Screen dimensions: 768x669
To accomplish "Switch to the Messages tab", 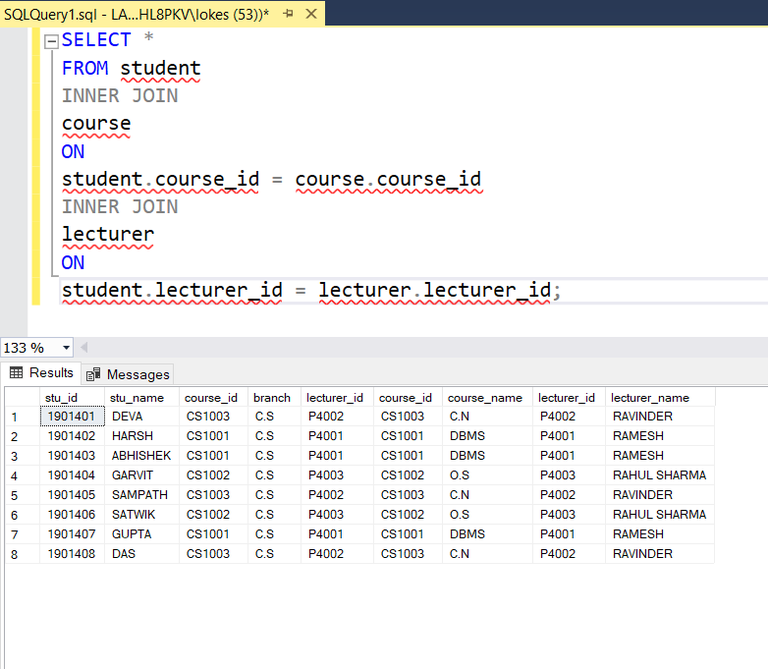I will [127, 374].
